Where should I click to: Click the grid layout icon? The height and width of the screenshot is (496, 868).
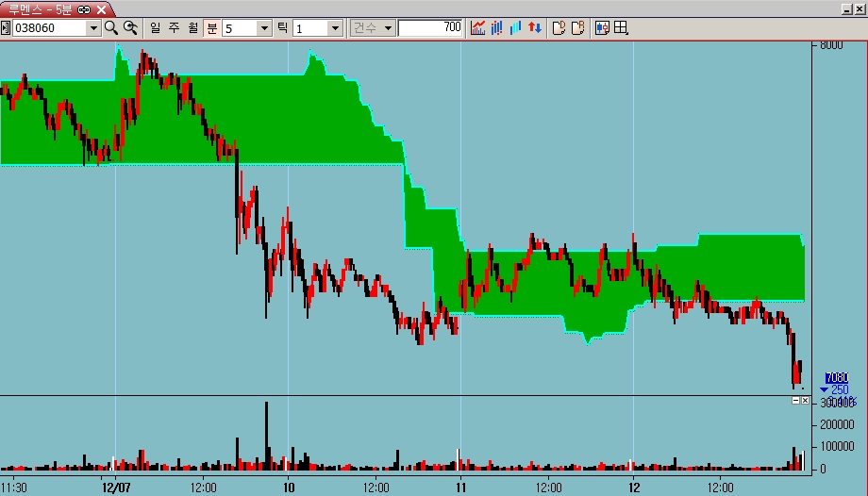[621, 28]
